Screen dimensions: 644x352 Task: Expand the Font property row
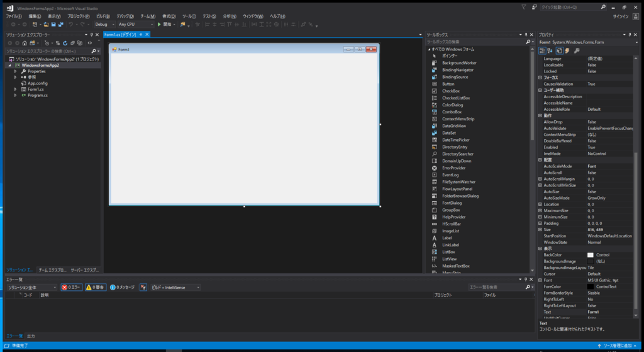(540, 280)
